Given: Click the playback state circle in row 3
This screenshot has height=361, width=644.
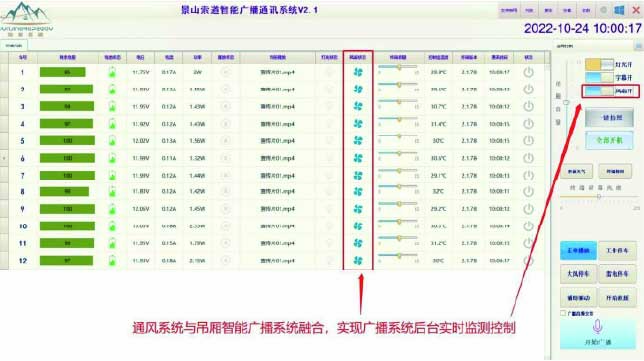Looking at the screenshot, I should 225,106.
